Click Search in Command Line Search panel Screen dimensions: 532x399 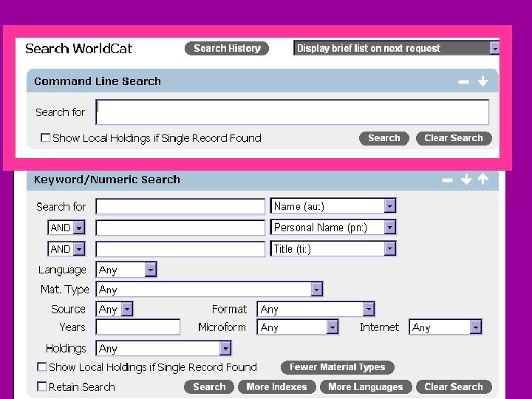(x=384, y=138)
